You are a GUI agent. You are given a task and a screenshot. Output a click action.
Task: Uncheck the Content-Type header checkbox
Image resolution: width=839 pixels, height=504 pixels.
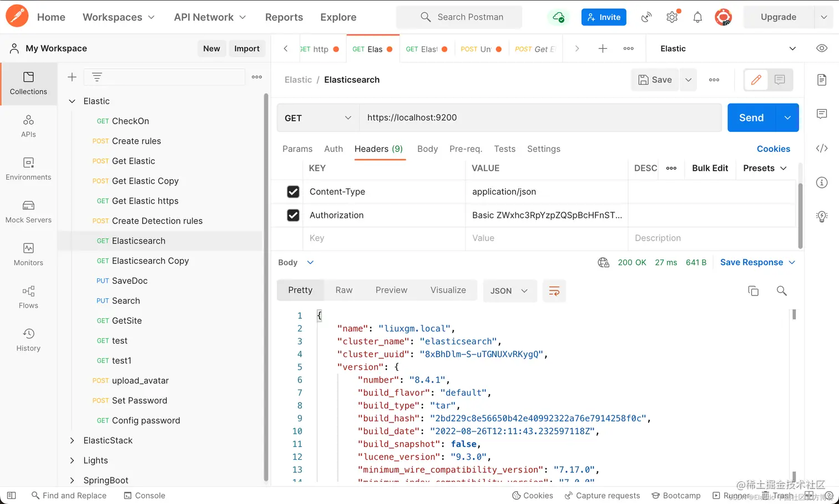293,192
